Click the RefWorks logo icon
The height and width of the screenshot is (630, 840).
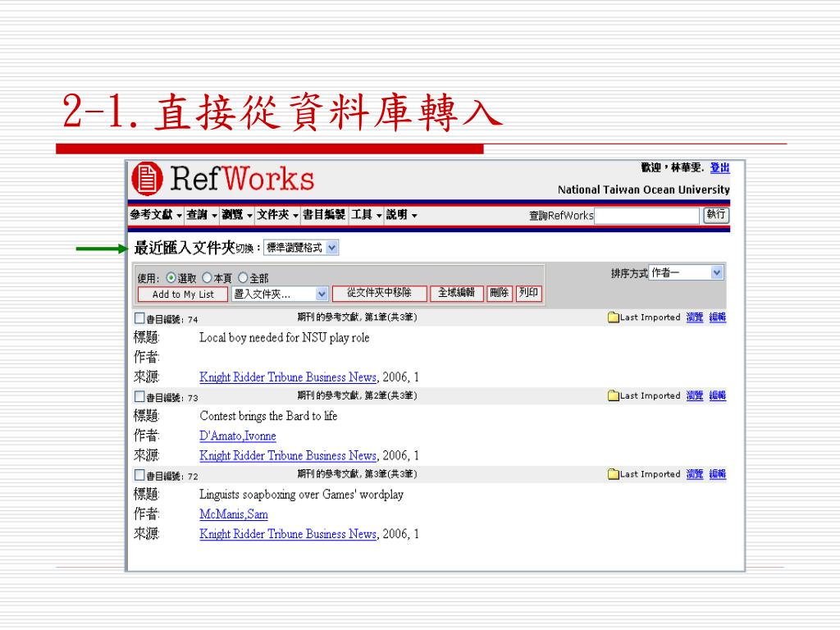(147, 178)
